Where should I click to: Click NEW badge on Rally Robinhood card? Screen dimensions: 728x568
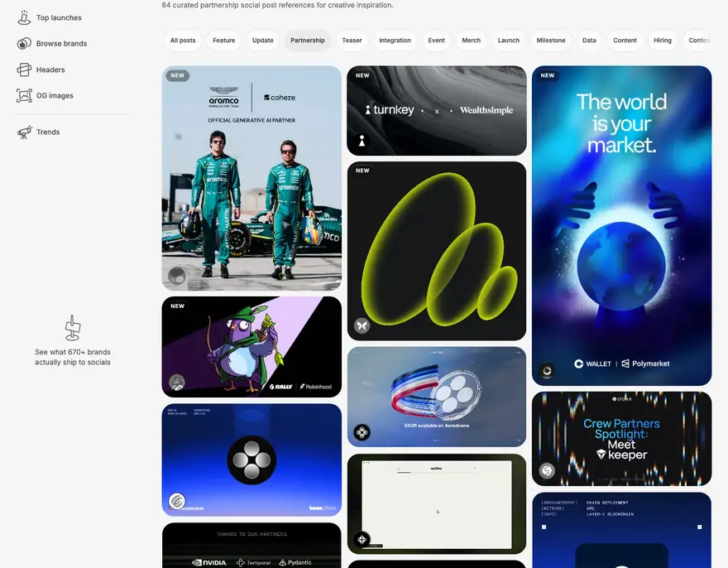pos(177,306)
